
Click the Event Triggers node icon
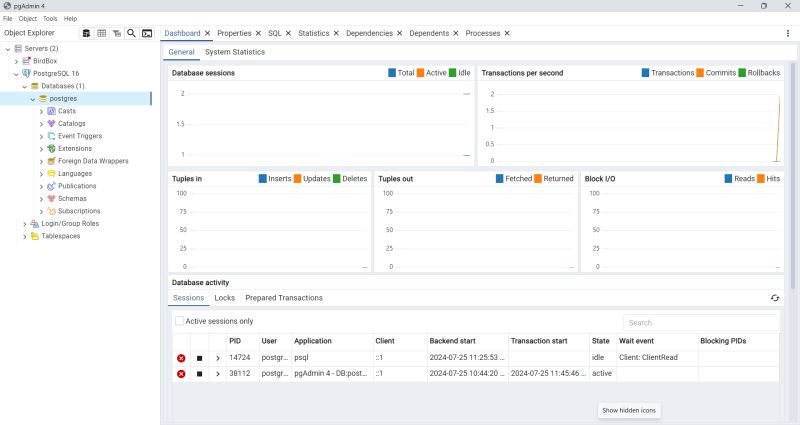click(52, 136)
